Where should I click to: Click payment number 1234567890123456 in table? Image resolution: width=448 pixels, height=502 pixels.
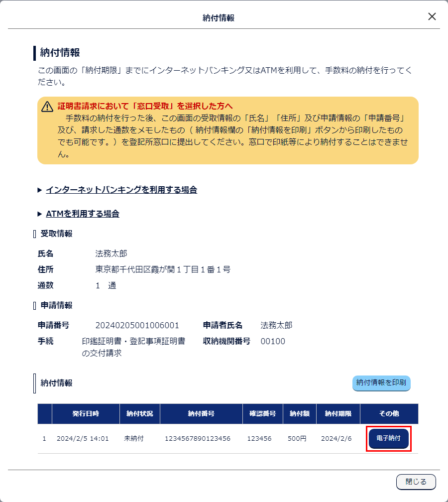[198, 439]
